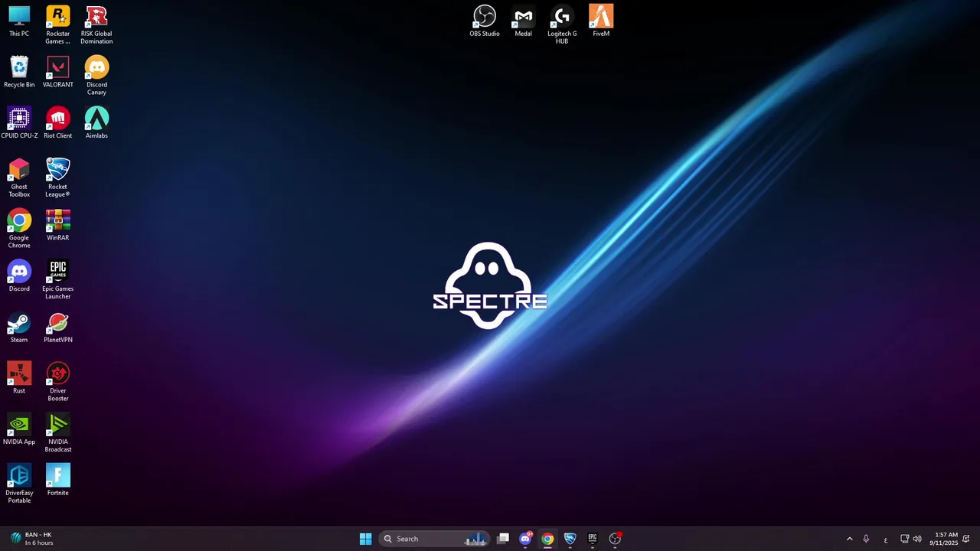This screenshot has width=980, height=551.
Task: Open Task View on taskbar
Action: click(x=503, y=539)
